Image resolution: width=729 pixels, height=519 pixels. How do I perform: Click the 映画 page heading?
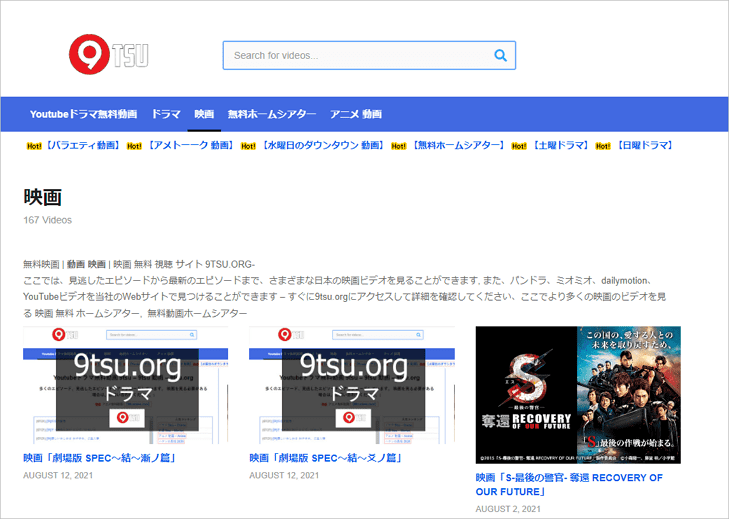pyautogui.click(x=42, y=197)
